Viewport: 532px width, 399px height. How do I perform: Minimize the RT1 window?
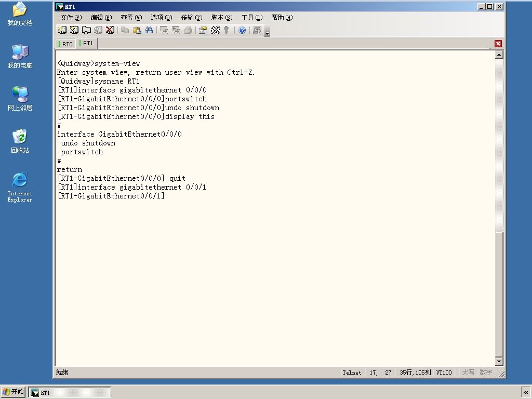coord(481,7)
